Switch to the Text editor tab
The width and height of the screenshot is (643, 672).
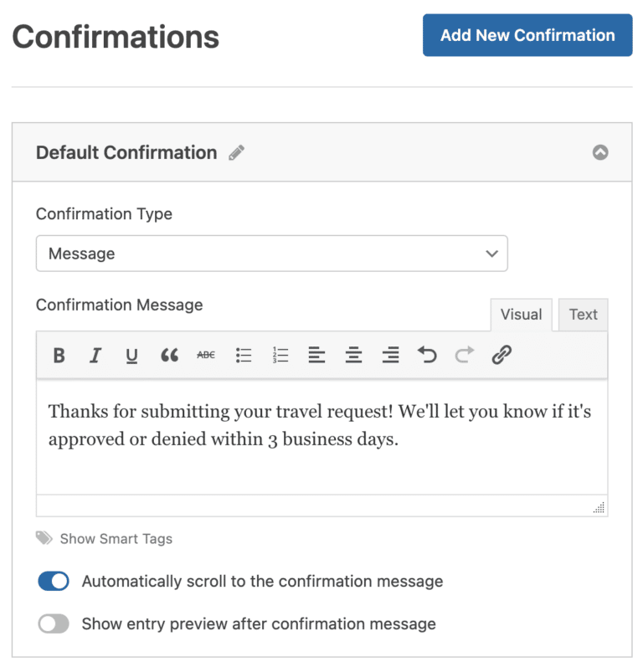(583, 315)
